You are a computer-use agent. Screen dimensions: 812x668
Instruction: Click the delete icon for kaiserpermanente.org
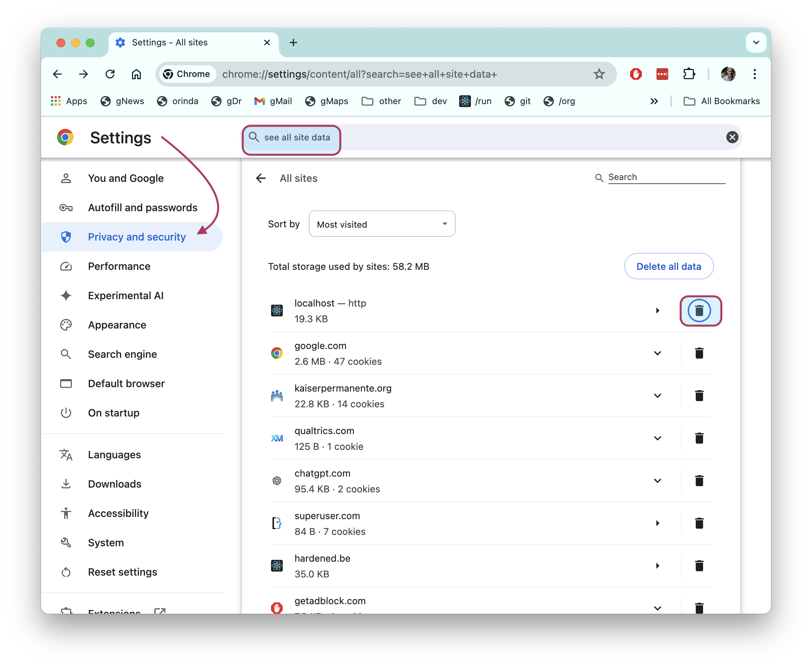point(699,396)
